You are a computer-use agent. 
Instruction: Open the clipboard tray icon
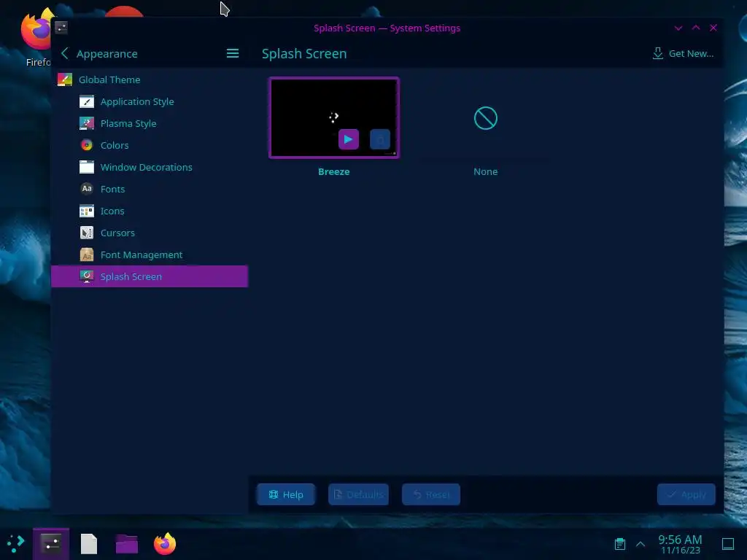tap(620, 544)
